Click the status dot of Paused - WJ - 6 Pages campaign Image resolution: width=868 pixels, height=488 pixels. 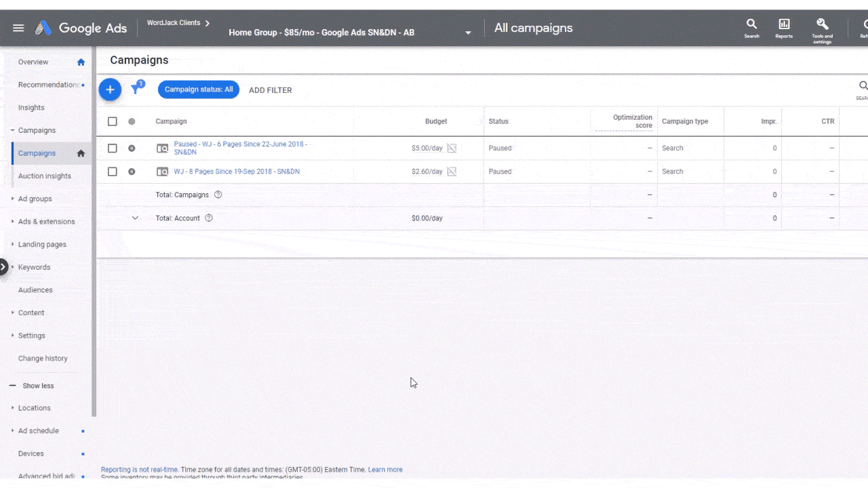132,148
